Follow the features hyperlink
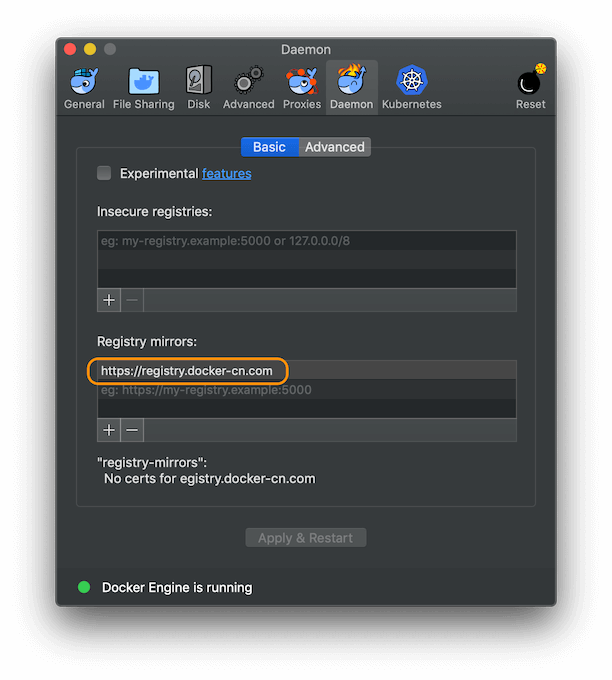This screenshot has width=612, height=680. click(226, 173)
